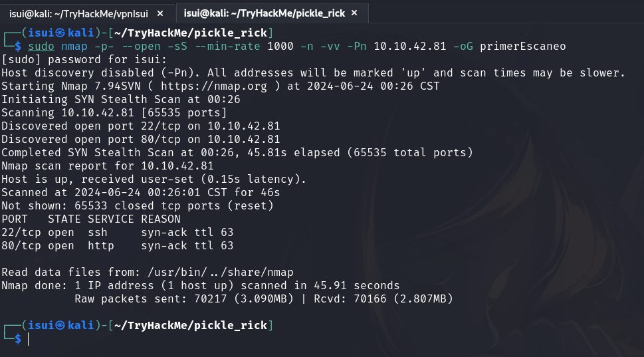The height and width of the screenshot is (357, 644).
Task: Click the 22/tcp open ssh row
Action: click(117, 232)
